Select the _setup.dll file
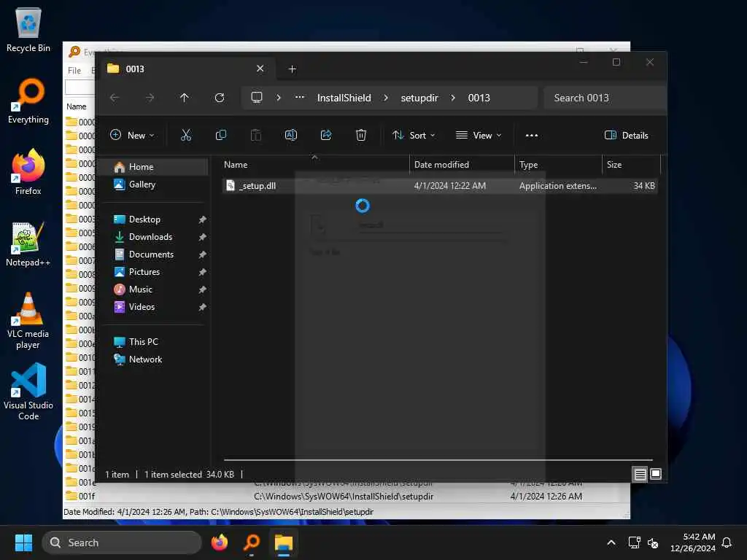The image size is (747, 560). pos(440,186)
